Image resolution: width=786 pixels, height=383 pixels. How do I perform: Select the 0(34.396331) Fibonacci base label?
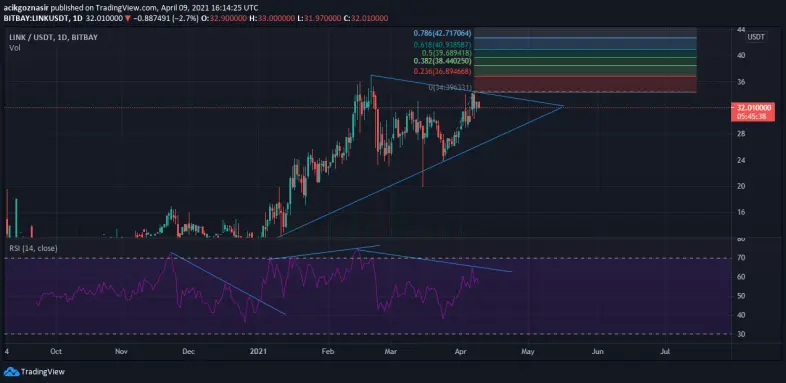click(450, 87)
